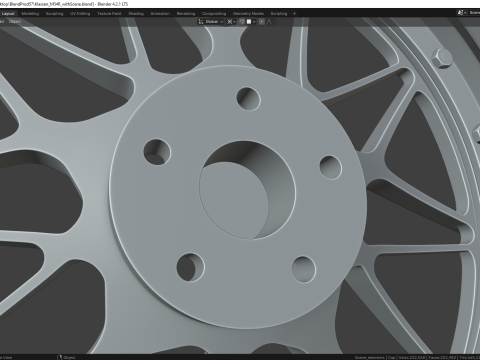
Task: Open the snapping options dropdown
Action: click(251, 22)
